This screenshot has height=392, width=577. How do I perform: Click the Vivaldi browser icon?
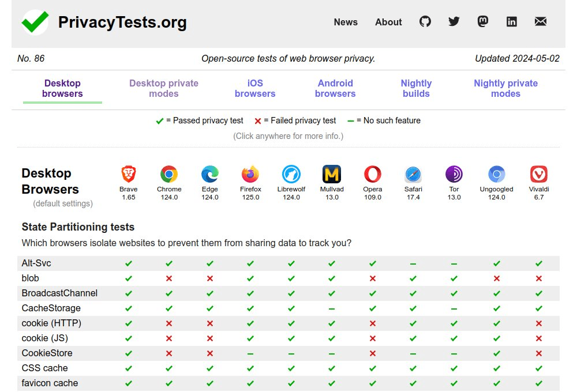(538, 174)
